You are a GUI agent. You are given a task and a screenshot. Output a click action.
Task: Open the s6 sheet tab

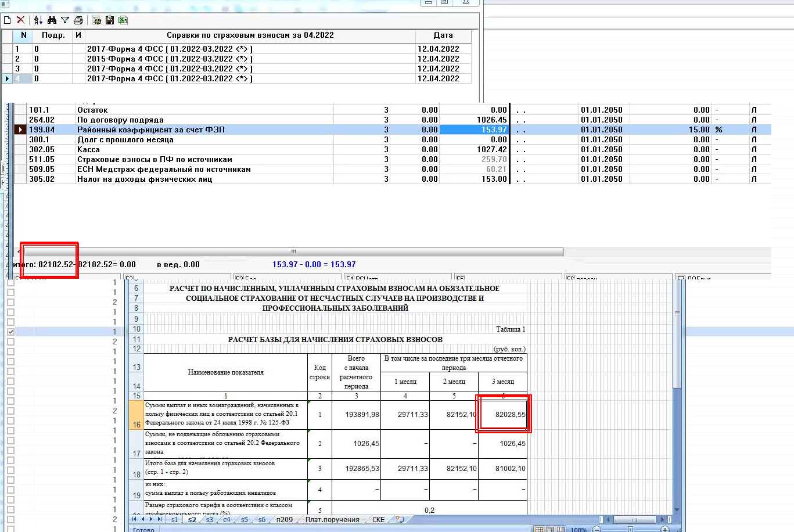[261, 520]
